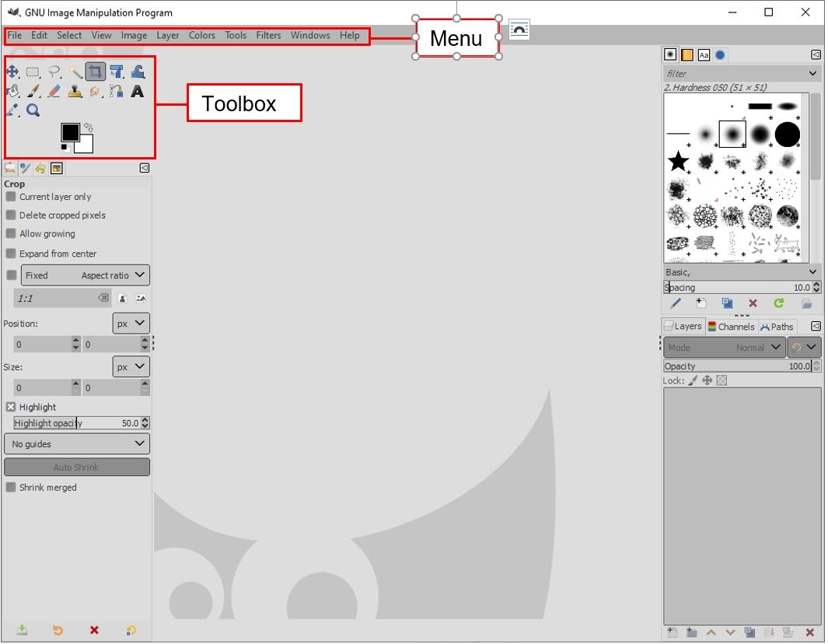Screen dimensions: 828x644
Task: Uncheck the Highlight checkbox
Action: (x=11, y=407)
